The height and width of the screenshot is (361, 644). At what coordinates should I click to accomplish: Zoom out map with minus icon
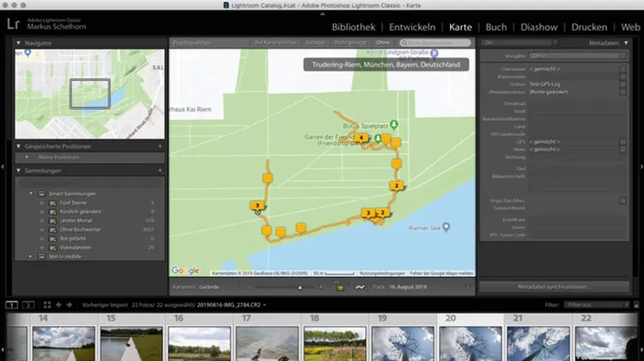[249, 286]
